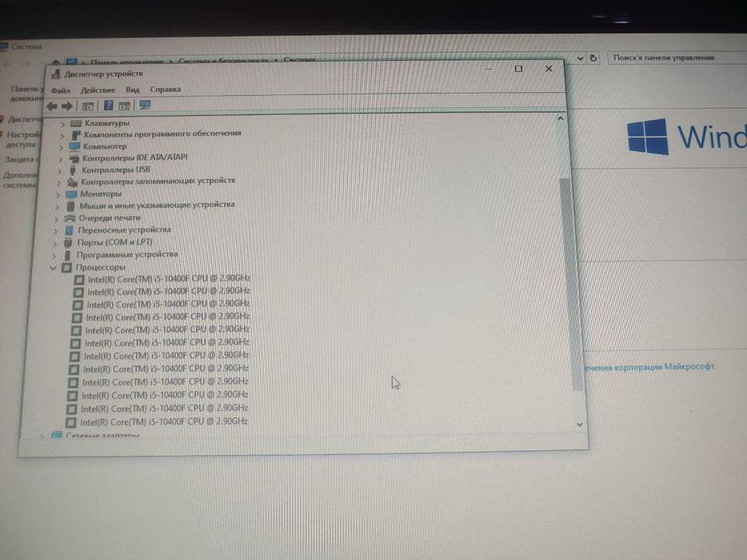Open the Панель управления home link in sidebar
The width and height of the screenshot is (747, 560).
pyautogui.click(x=27, y=94)
